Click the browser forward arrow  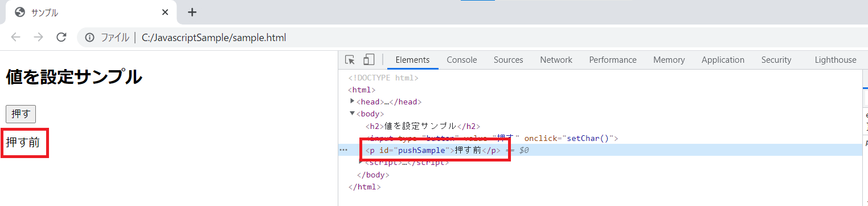click(x=39, y=38)
